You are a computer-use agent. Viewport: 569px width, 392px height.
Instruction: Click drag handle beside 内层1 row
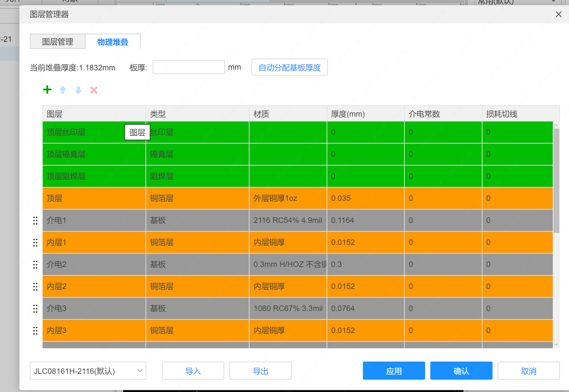coord(35,243)
